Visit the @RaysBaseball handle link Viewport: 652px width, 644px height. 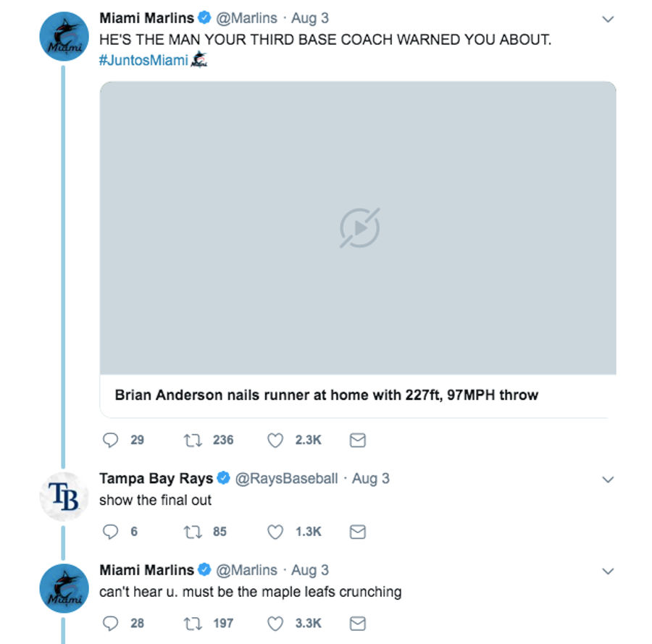click(x=286, y=479)
